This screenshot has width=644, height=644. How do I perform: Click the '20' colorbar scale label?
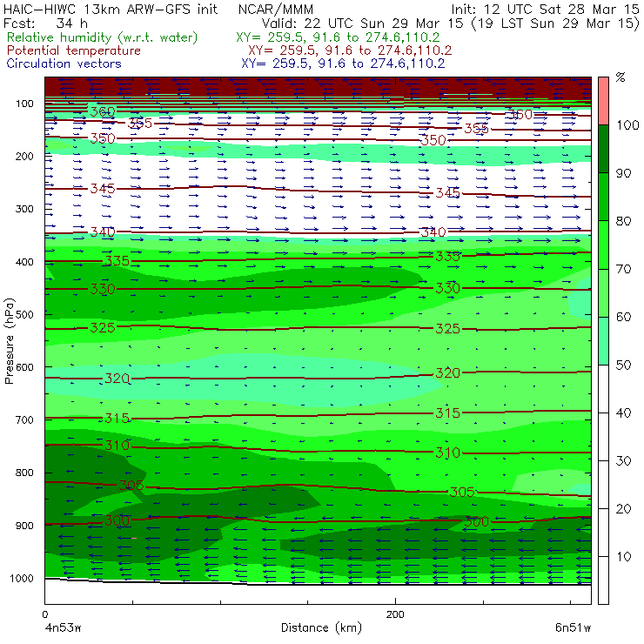(624, 509)
